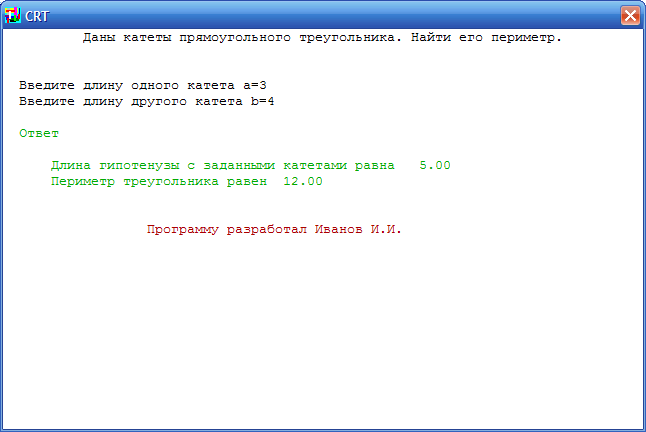The height and width of the screenshot is (432, 646).
Task: Click the CRT window title text
Action: tap(37, 16)
